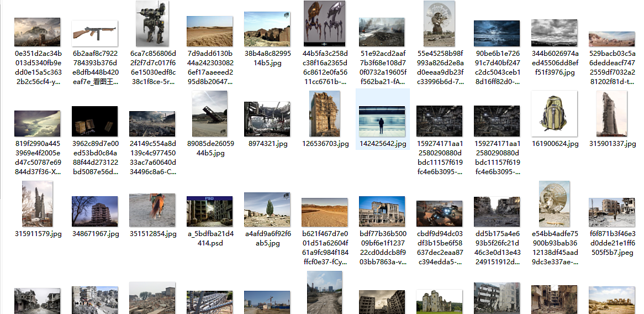
Task: Select the PSD file thumbnail with blue banner
Action: [209, 211]
